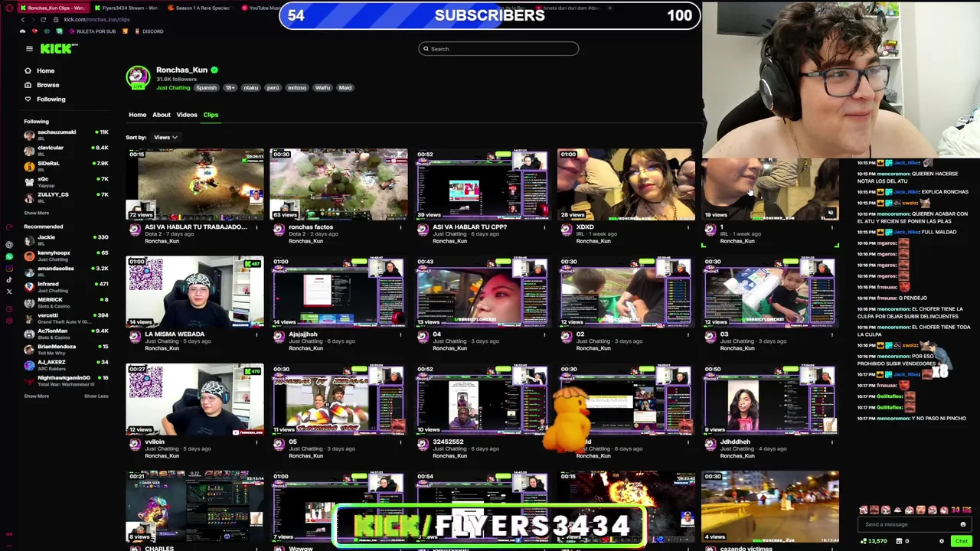Reload the page with the refresh icon

coord(44,19)
